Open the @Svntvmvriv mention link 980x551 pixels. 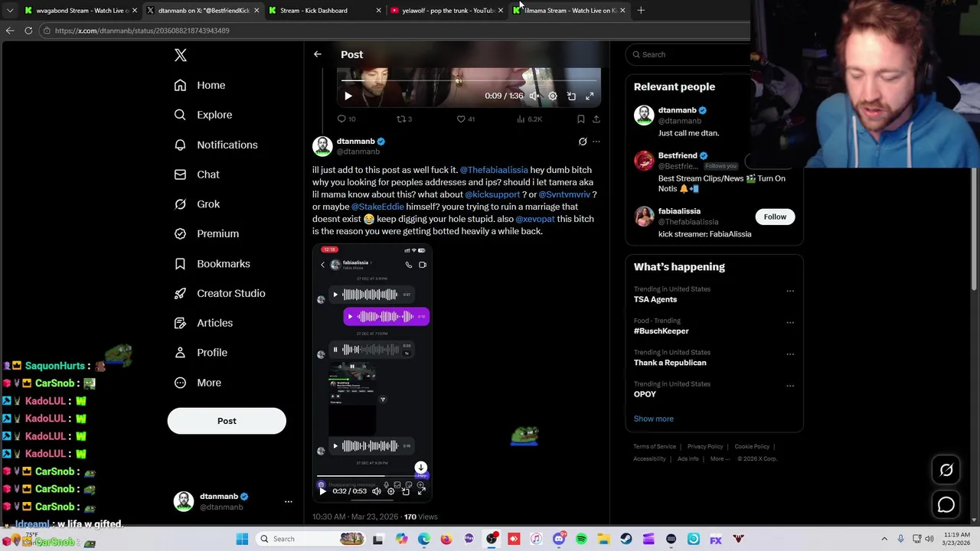[x=564, y=194]
